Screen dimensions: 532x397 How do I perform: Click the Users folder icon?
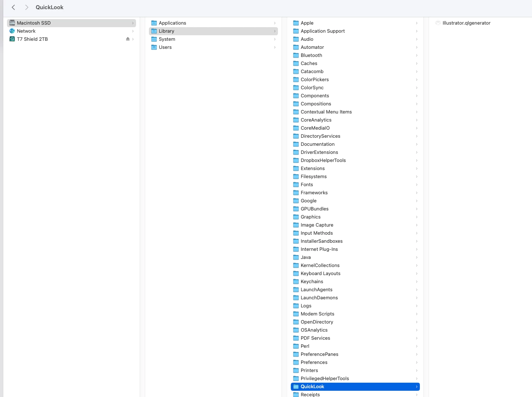pyautogui.click(x=154, y=47)
